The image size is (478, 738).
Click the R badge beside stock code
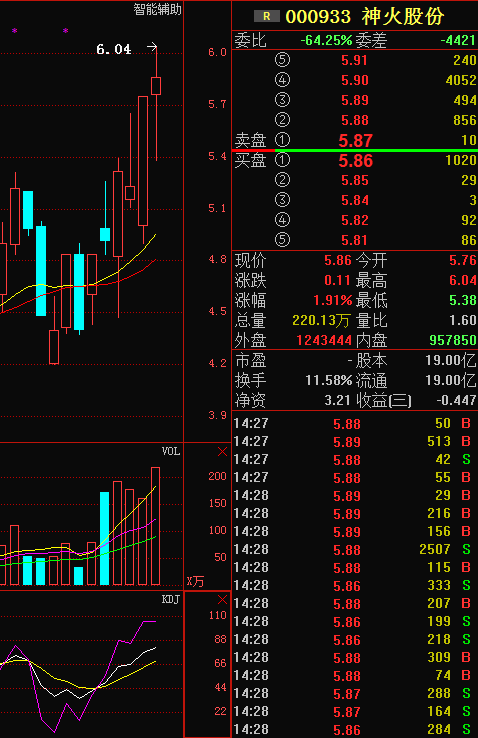pos(267,16)
